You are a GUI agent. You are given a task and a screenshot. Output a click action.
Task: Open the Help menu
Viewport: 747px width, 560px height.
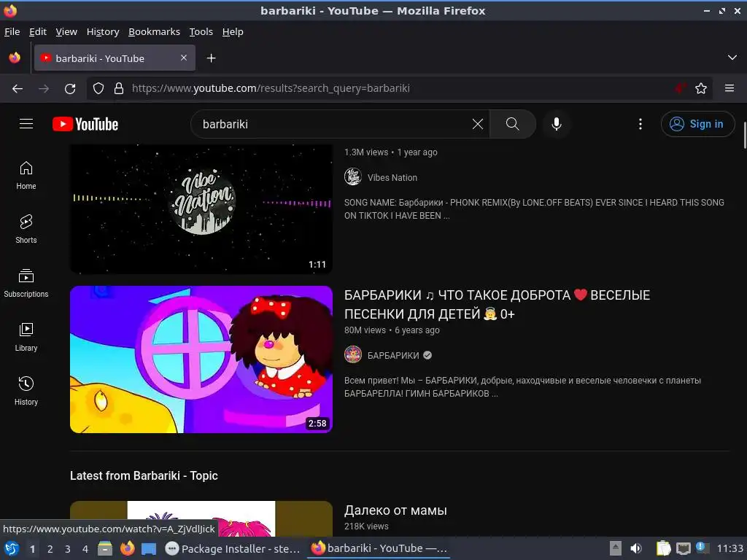click(x=233, y=32)
